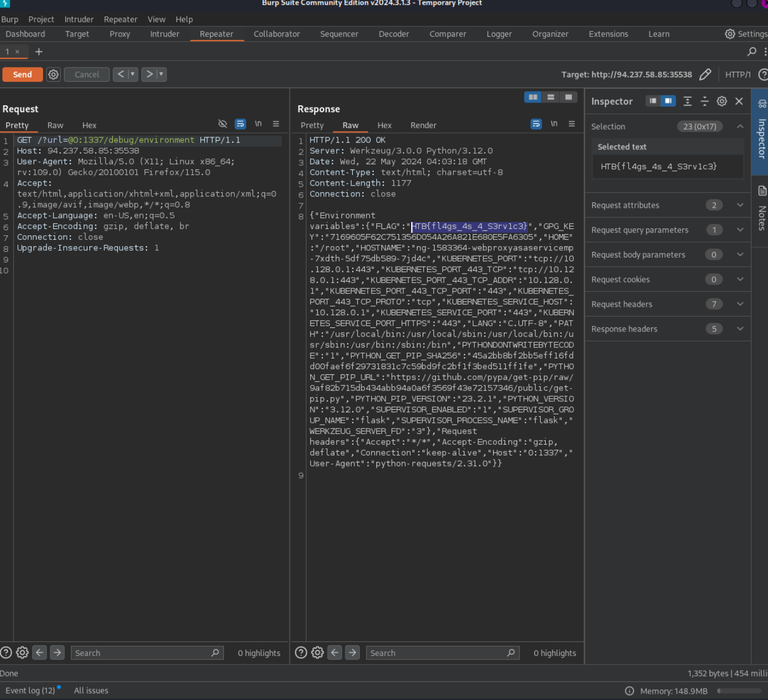Expand Request headers section
This screenshot has width=768, height=700.
pyautogui.click(x=667, y=304)
